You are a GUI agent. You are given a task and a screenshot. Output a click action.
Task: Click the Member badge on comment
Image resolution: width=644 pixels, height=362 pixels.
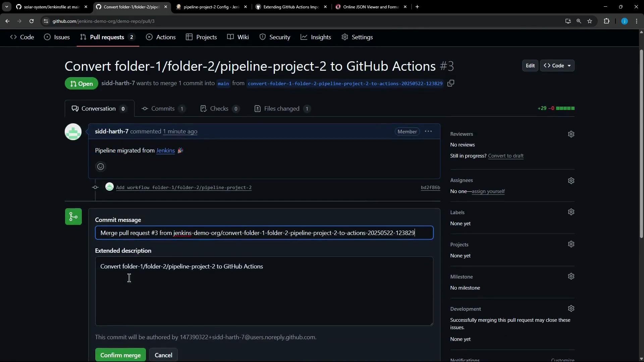tap(407, 131)
